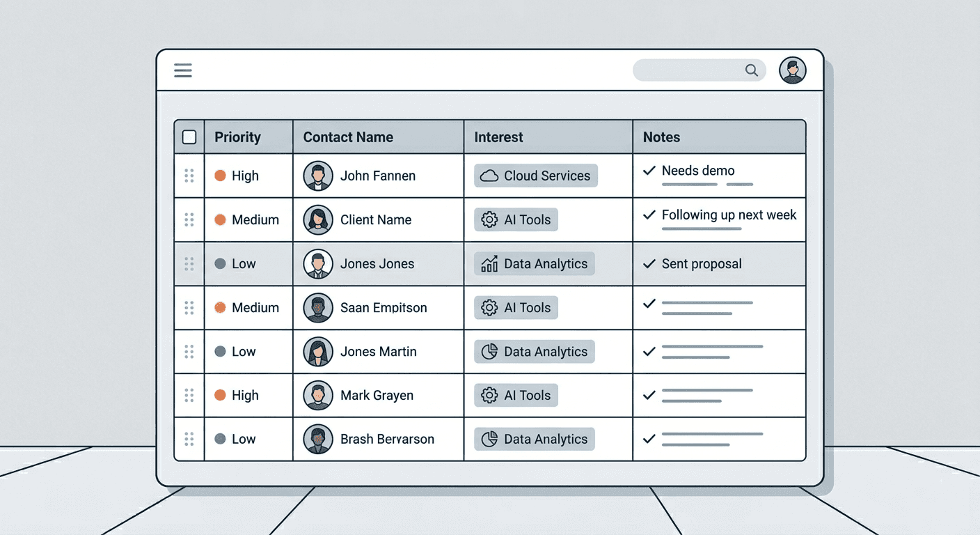980x535 pixels.
Task: Click the drag handle beside Mark Grayen's row
Action: coord(189,395)
